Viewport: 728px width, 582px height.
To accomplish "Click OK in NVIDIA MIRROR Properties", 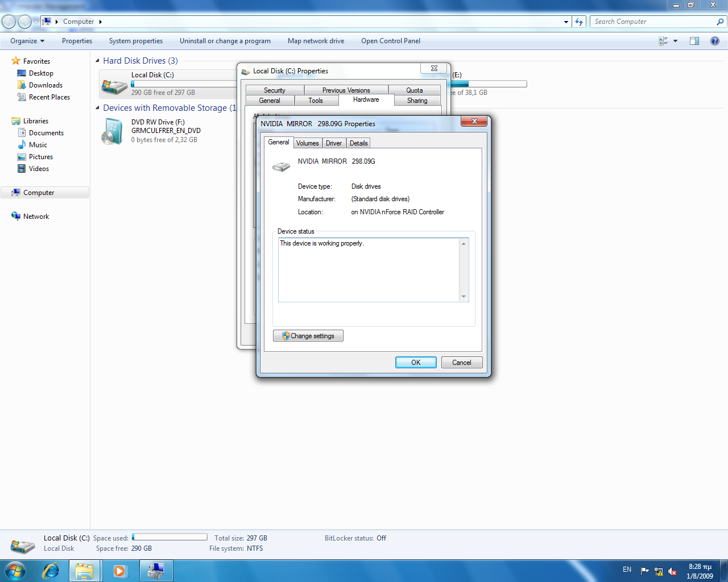I will point(416,363).
